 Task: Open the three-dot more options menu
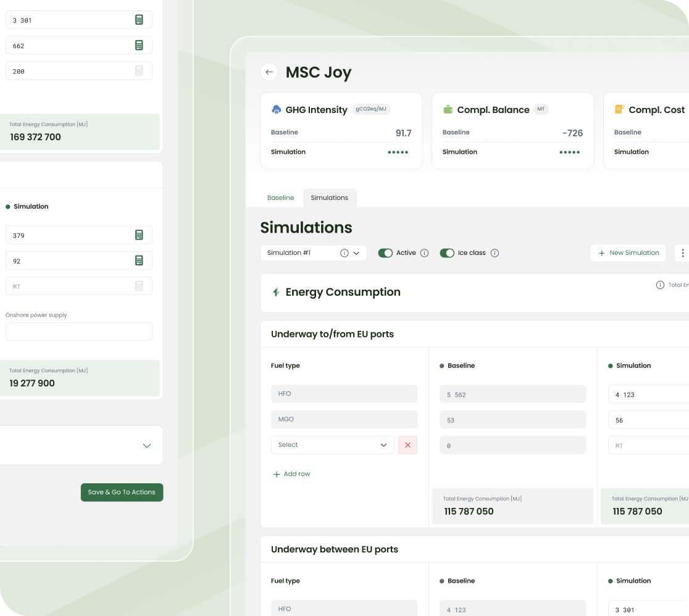pyautogui.click(x=682, y=253)
